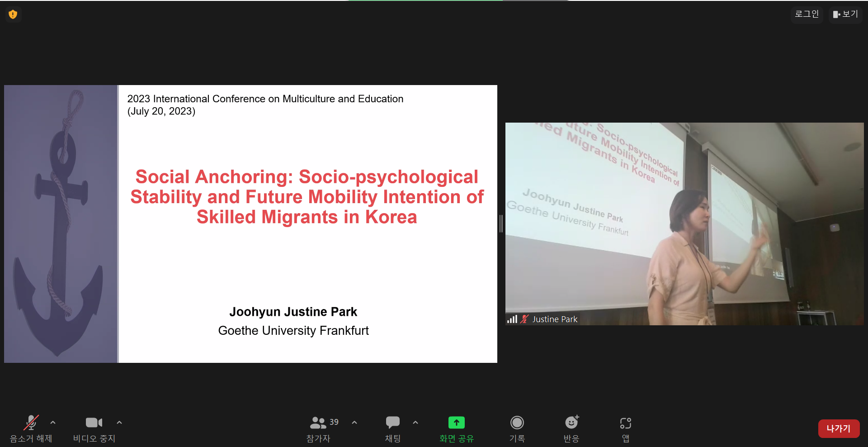Click the yellow encryption shield icon

pyautogui.click(x=13, y=14)
